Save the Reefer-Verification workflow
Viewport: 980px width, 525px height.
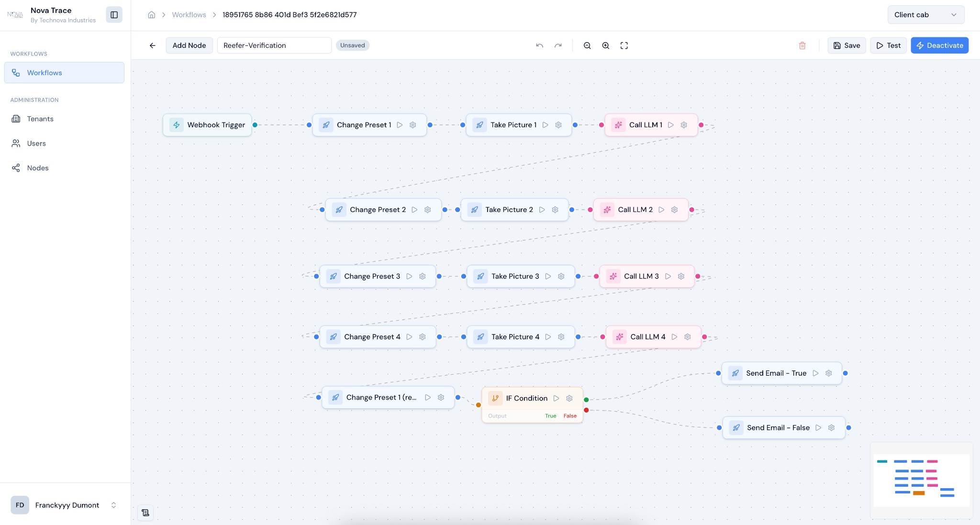pyautogui.click(x=846, y=45)
